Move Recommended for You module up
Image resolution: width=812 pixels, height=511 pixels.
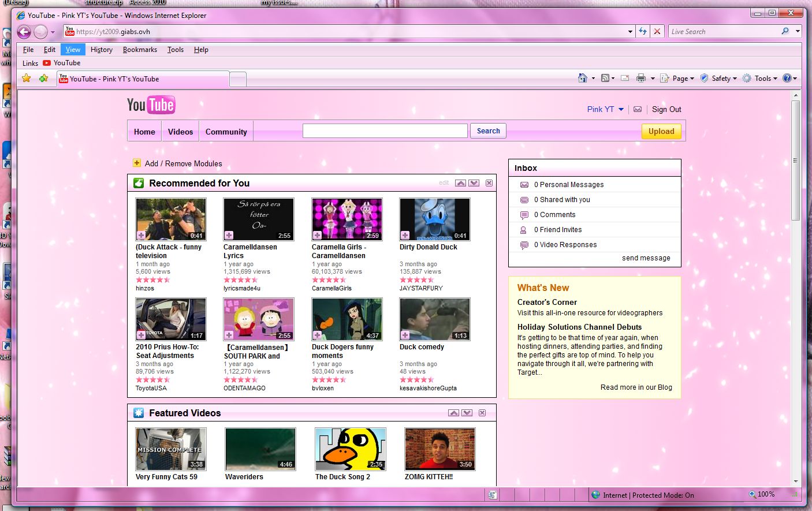[x=460, y=183]
